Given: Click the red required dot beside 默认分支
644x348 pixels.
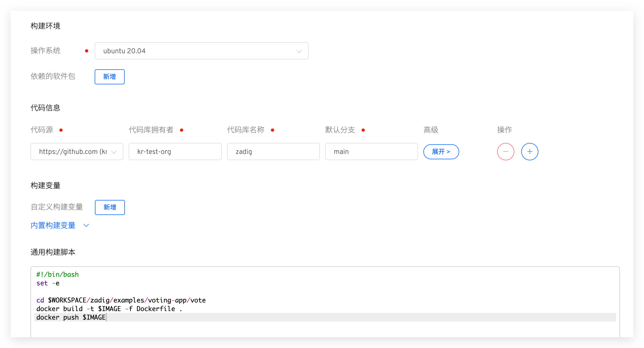Looking at the screenshot, I should (363, 130).
